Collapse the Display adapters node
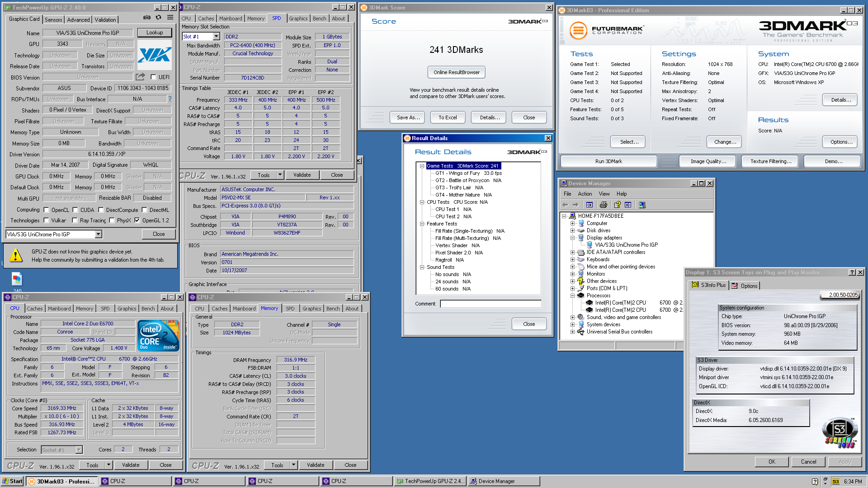The width and height of the screenshot is (868, 488). click(x=572, y=238)
